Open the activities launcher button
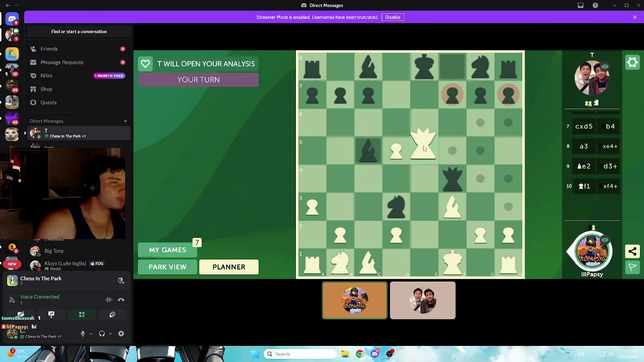The image size is (644, 362). [82, 314]
